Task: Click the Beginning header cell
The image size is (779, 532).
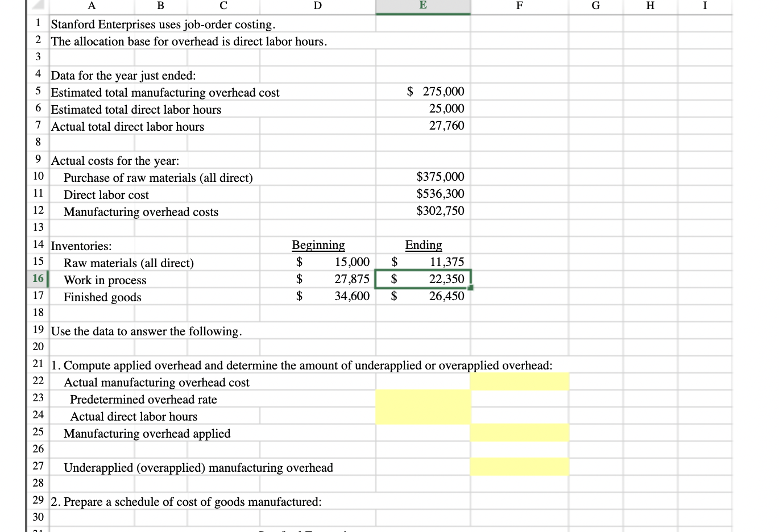Action: click(x=317, y=245)
